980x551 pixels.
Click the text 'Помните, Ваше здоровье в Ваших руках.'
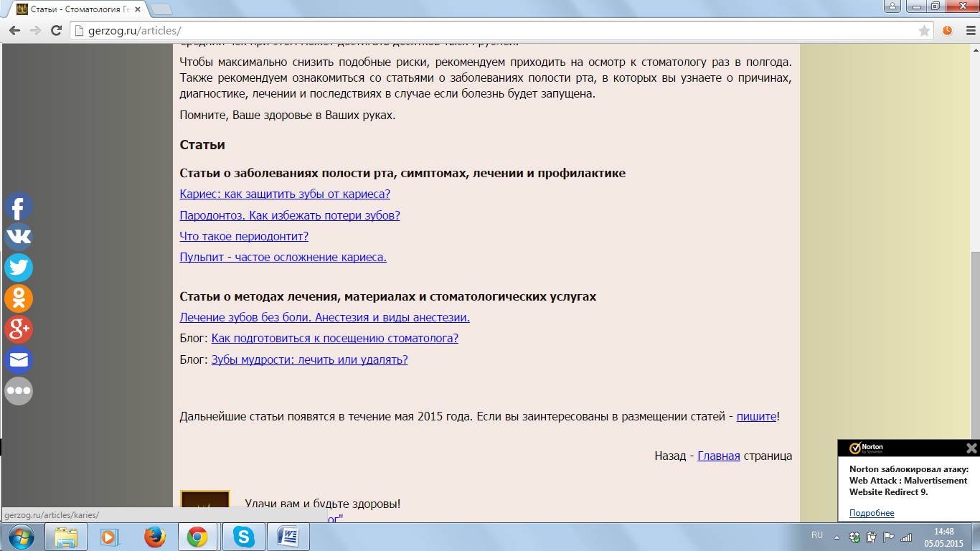click(287, 115)
